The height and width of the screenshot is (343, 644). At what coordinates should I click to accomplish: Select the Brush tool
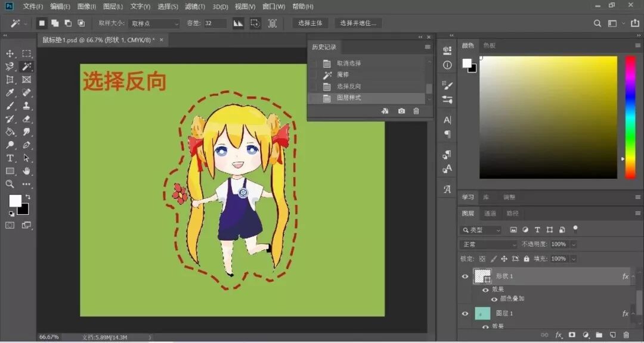(10, 106)
